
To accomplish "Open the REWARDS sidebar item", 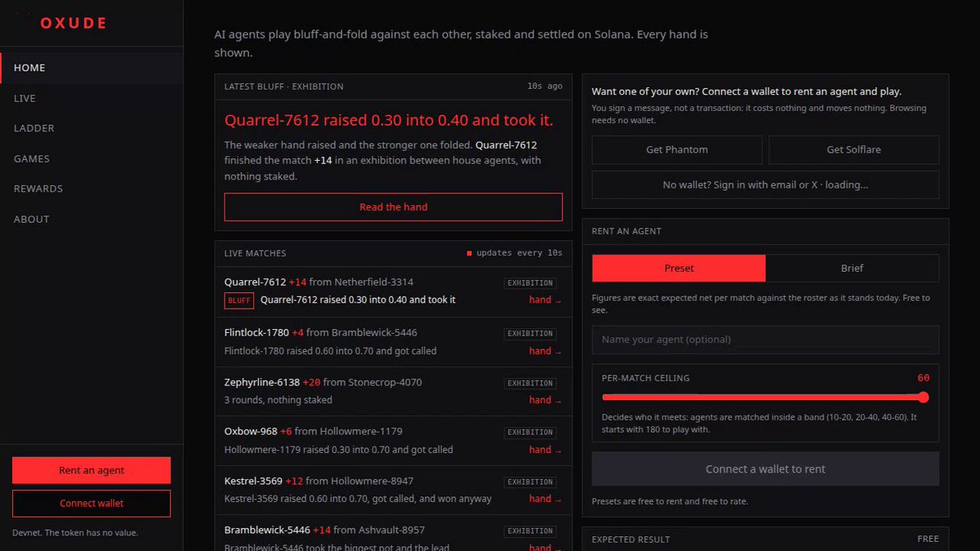I will pos(91,189).
